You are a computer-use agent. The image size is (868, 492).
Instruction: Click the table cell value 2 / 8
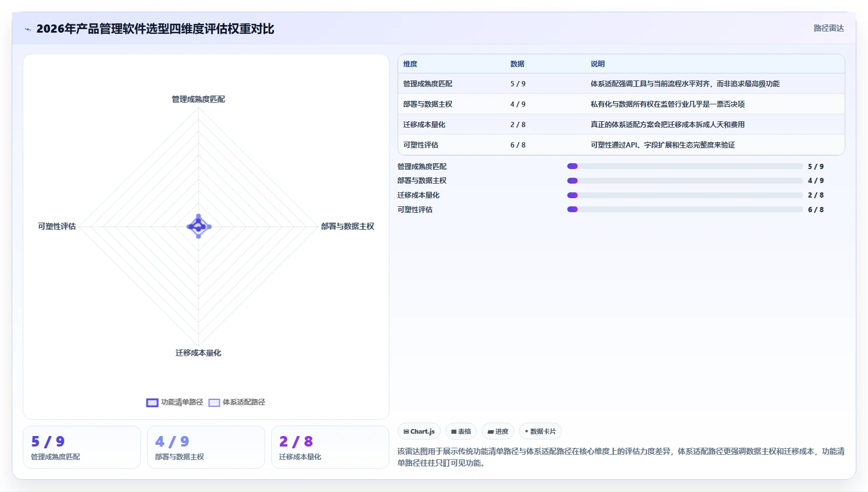point(518,125)
